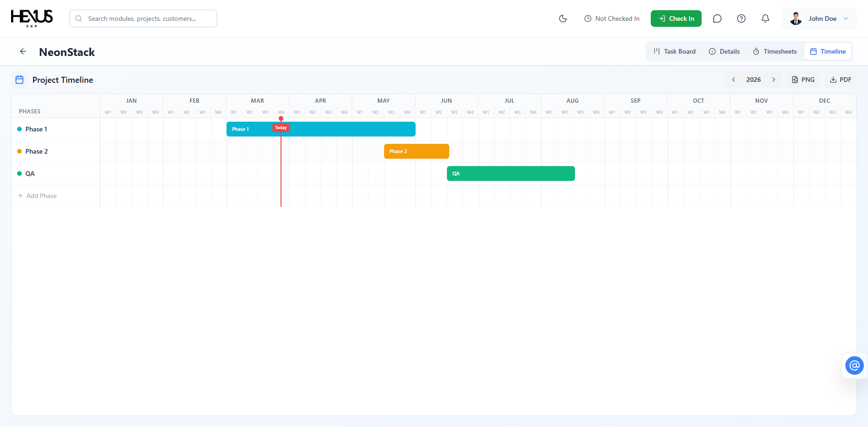Click Add Phase link

(x=37, y=196)
